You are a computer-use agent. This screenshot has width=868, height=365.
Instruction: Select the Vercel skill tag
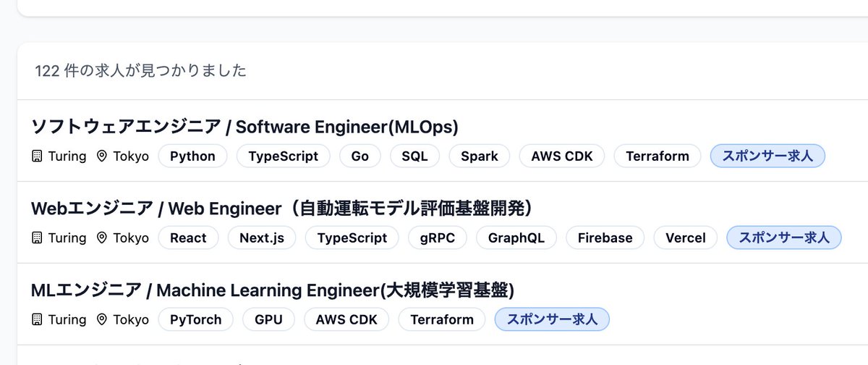coord(686,238)
